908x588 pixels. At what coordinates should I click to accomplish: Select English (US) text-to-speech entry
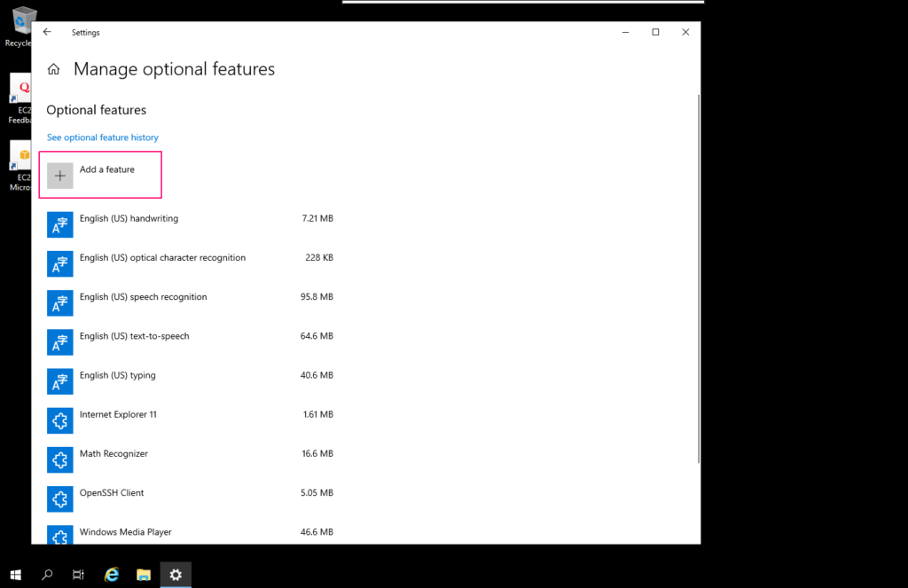pyautogui.click(x=134, y=336)
